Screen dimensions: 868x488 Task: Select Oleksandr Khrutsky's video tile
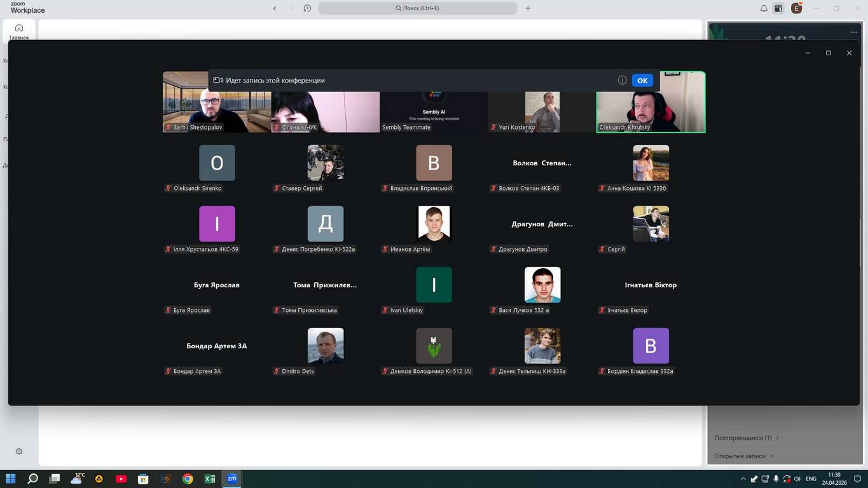point(651,102)
